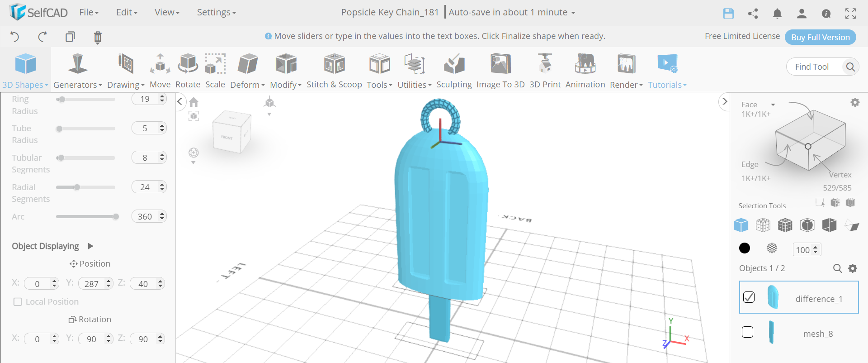Click the copy object icon
The height and width of the screenshot is (363, 868).
point(70,37)
